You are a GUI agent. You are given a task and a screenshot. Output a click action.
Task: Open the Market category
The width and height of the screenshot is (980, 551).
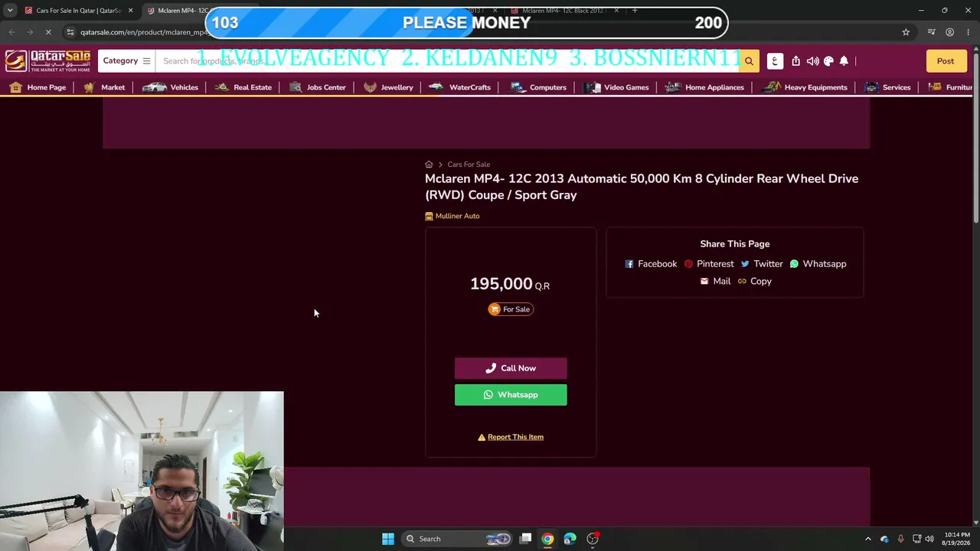(103, 87)
